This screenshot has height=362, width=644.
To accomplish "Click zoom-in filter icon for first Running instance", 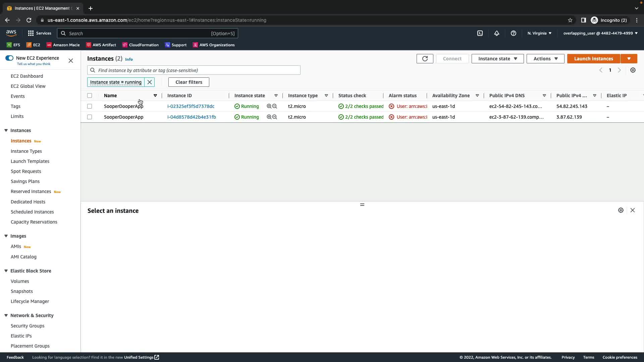I will [x=269, y=106].
